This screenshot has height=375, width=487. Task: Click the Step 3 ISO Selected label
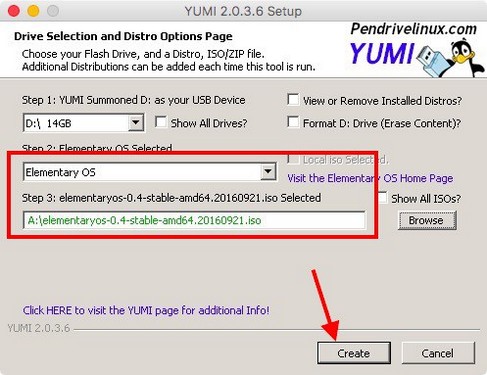(x=171, y=198)
